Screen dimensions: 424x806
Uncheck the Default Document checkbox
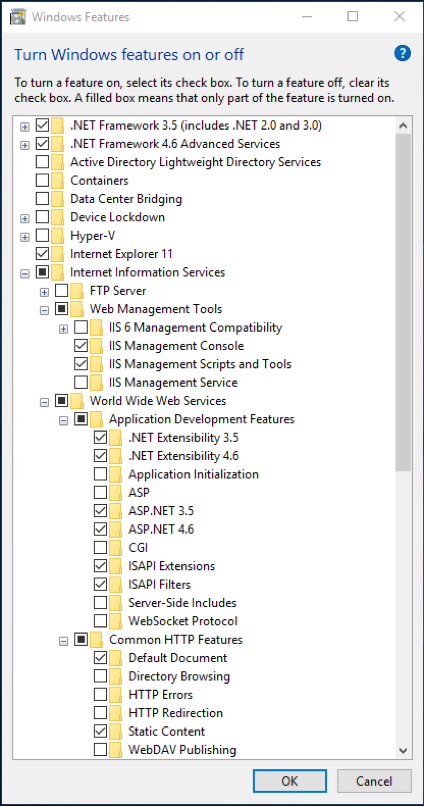click(x=101, y=658)
